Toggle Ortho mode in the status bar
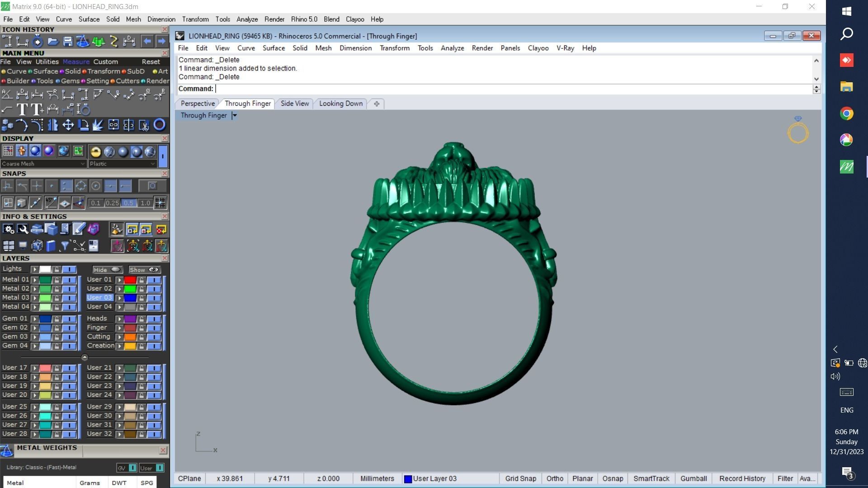 point(555,479)
